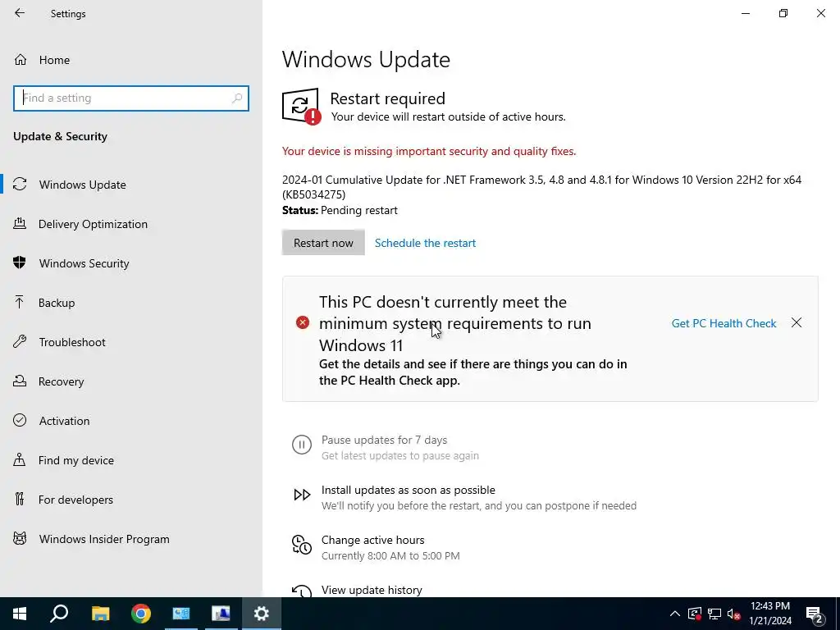This screenshot has height=630, width=840.
Task: Click the fast-forward install updates icon
Action: [302, 495]
